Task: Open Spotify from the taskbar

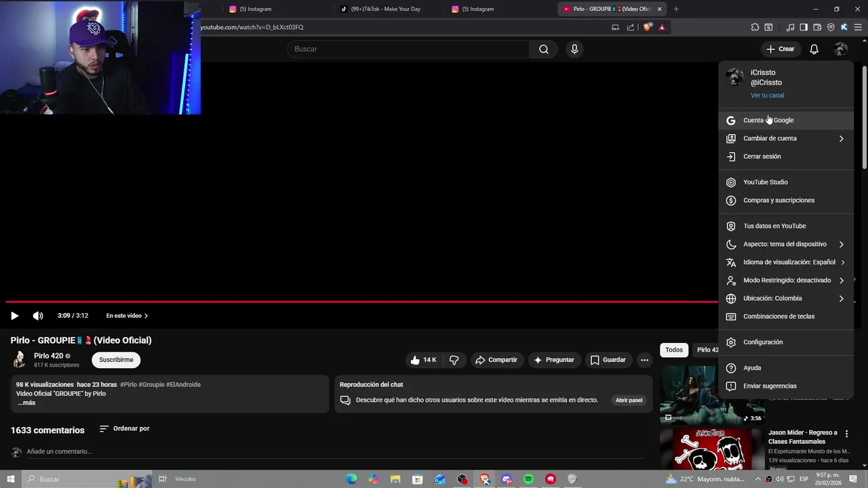Action: point(529,479)
